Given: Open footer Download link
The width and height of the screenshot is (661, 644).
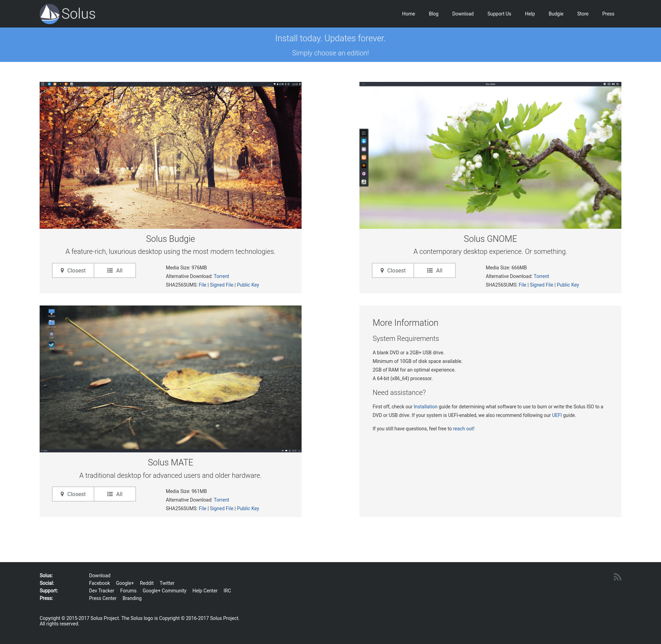Looking at the screenshot, I should (x=100, y=576).
